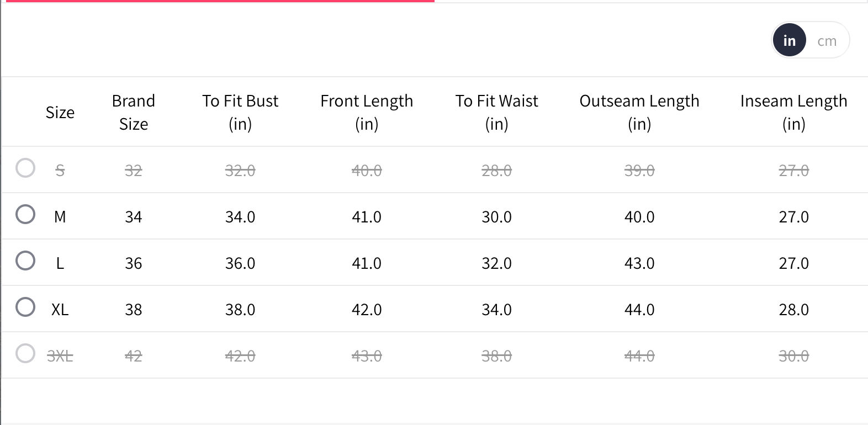This screenshot has width=868, height=425.
Task: Select the M size radio button
Action: pos(25,214)
